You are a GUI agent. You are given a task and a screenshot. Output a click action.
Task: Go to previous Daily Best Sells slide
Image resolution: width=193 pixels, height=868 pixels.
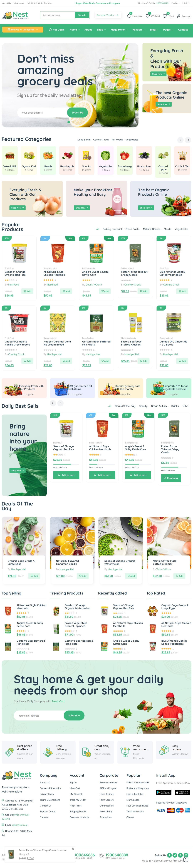[x=53, y=403]
